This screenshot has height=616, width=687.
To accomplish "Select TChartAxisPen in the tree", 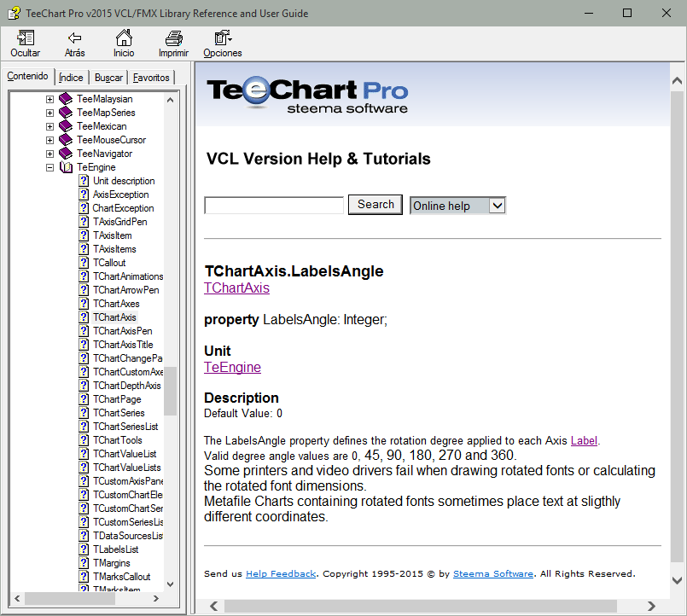I will 123,331.
